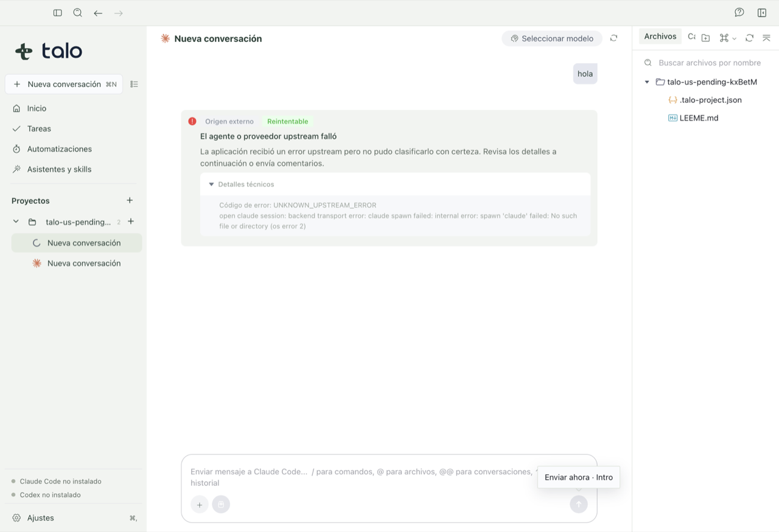Collapse the talo-us-pending-kxBetM folder

[x=647, y=82]
